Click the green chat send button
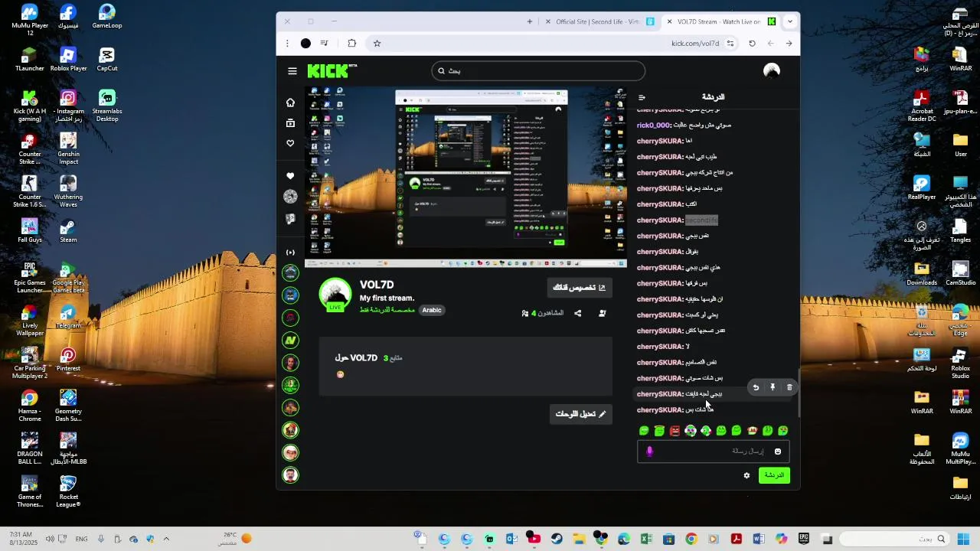Image resolution: width=980 pixels, height=551 pixels. click(774, 475)
